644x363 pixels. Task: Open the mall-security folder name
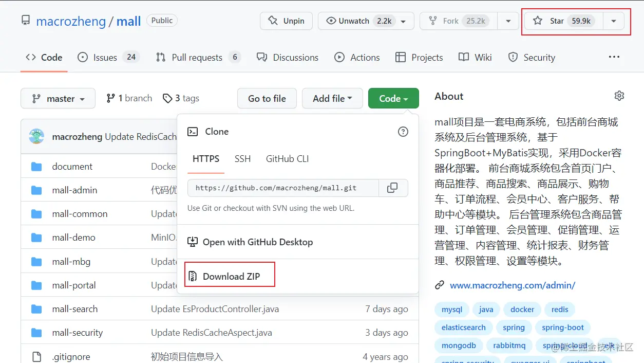click(x=78, y=333)
